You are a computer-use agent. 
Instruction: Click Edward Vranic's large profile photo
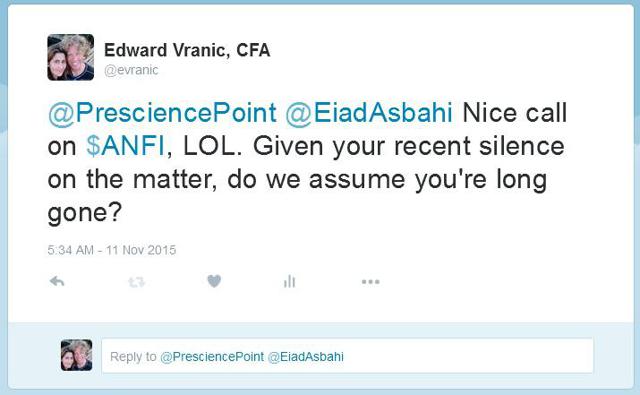[x=71, y=57]
